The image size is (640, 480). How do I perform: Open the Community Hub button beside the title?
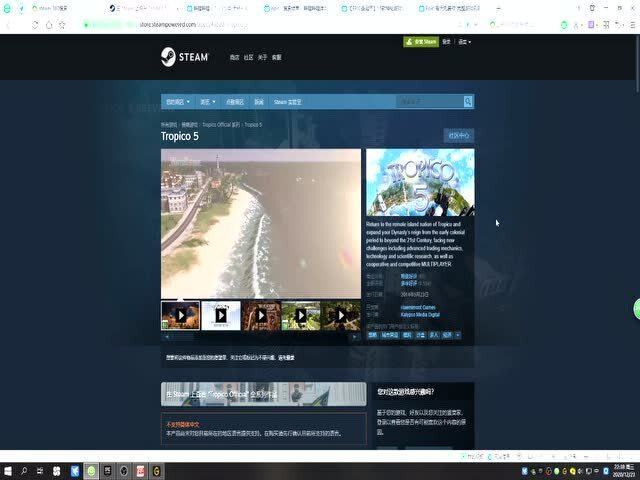459,136
